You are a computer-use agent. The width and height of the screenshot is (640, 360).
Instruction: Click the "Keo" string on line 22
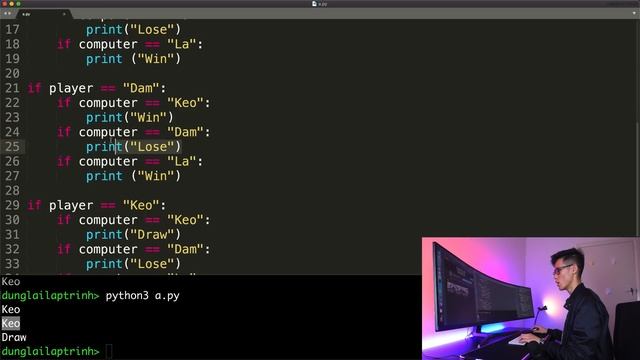[x=185, y=103]
